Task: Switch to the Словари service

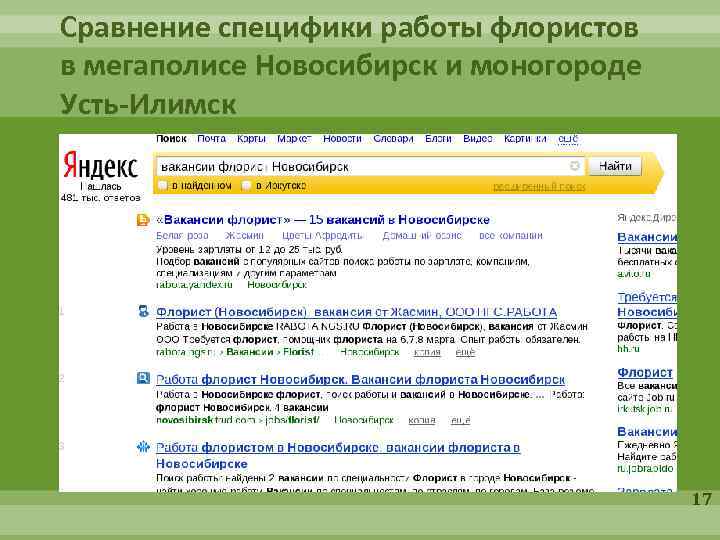Action: pyautogui.click(x=393, y=139)
